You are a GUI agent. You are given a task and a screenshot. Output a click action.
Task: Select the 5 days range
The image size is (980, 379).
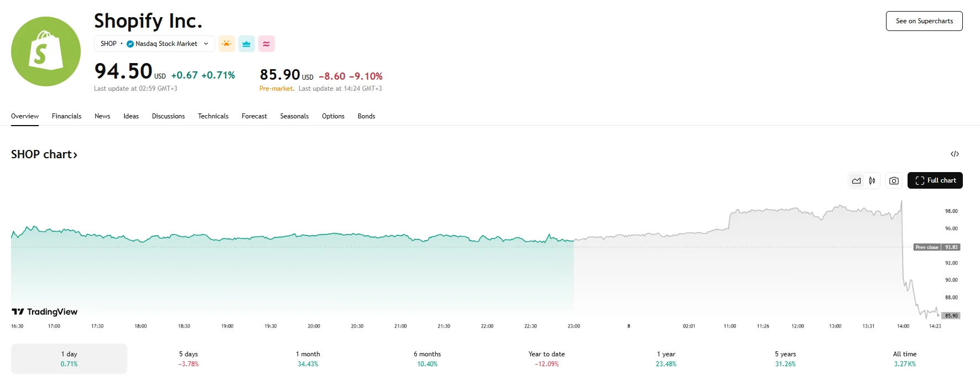(x=189, y=359)
